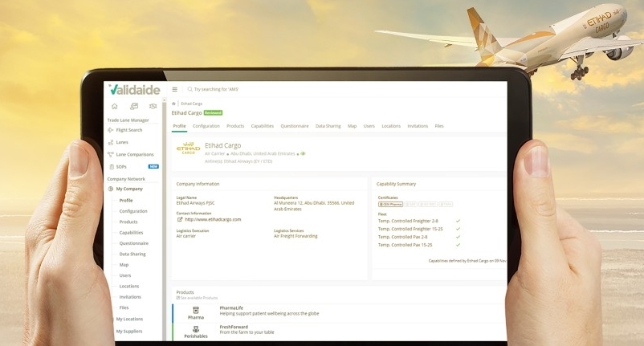Click the sidebar vertical scrollbar

(x=165, y=219)
